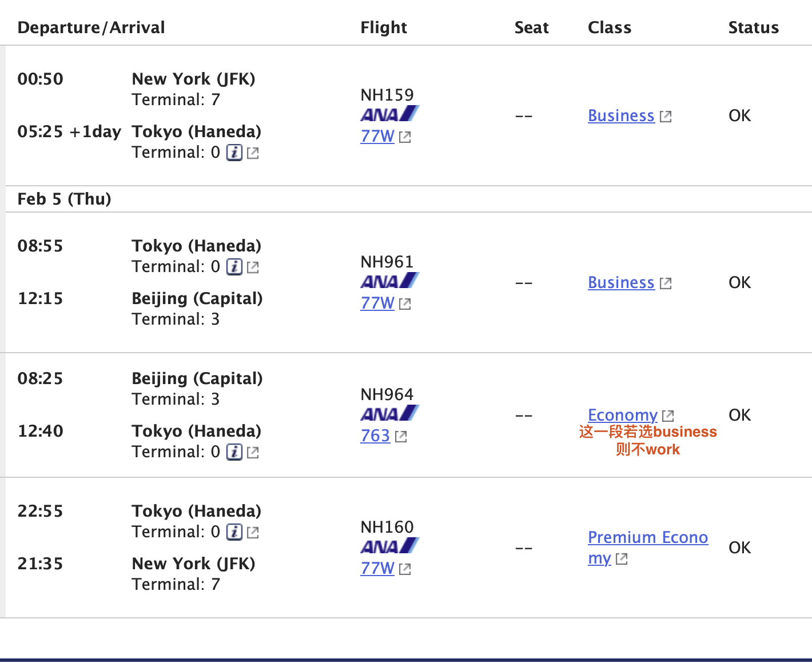The height and width of the screenshot is (663, 812).
Task: Click external link icon beside NH159 Business class
Action: (666, 117)
